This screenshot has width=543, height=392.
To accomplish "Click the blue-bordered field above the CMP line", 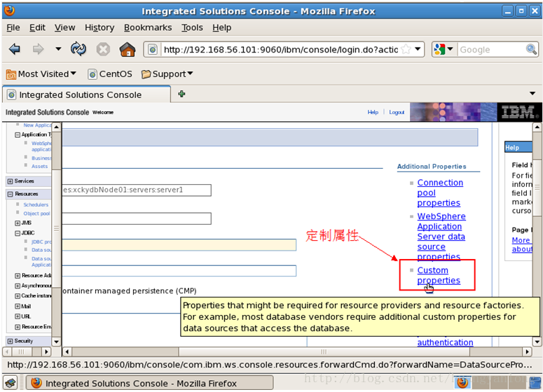I will [179, 271].
